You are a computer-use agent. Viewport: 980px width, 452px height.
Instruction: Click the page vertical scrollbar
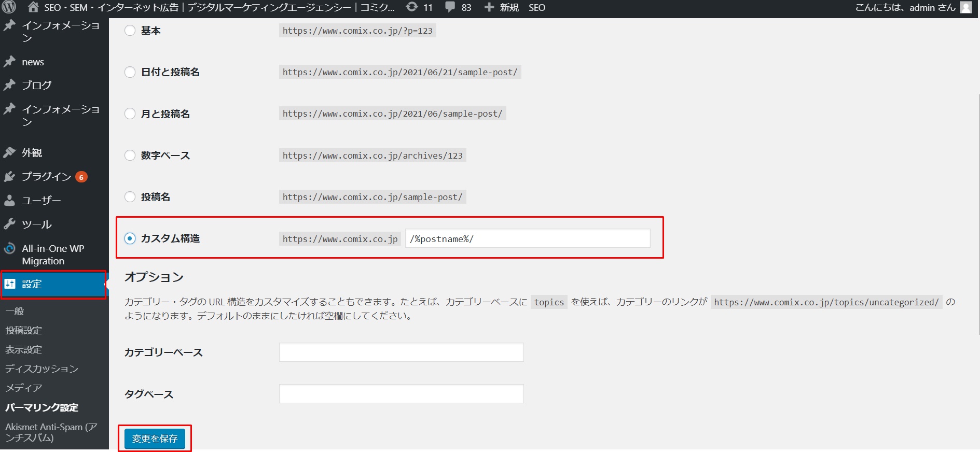point(978,215)
